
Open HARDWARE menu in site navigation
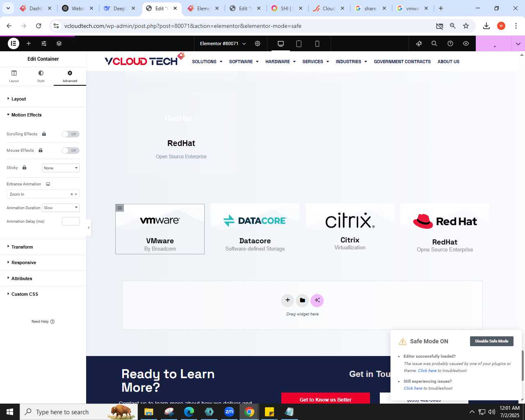[x=281, y=62]
